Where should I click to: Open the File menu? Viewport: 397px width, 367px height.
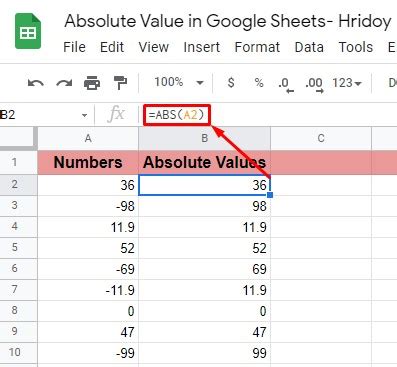pyautogui.click(x=74, y=47)
